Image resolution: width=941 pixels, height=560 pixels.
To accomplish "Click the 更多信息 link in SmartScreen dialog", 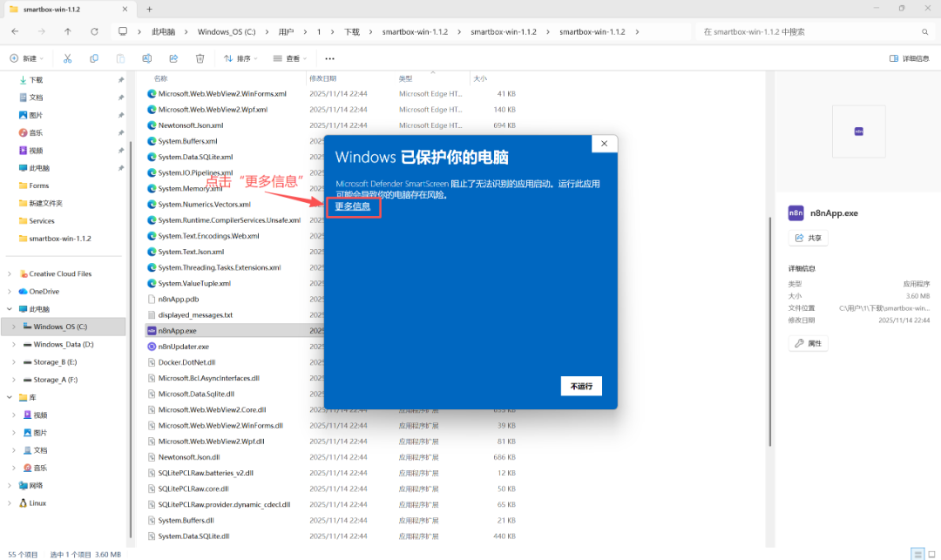I will click(353, 206).
